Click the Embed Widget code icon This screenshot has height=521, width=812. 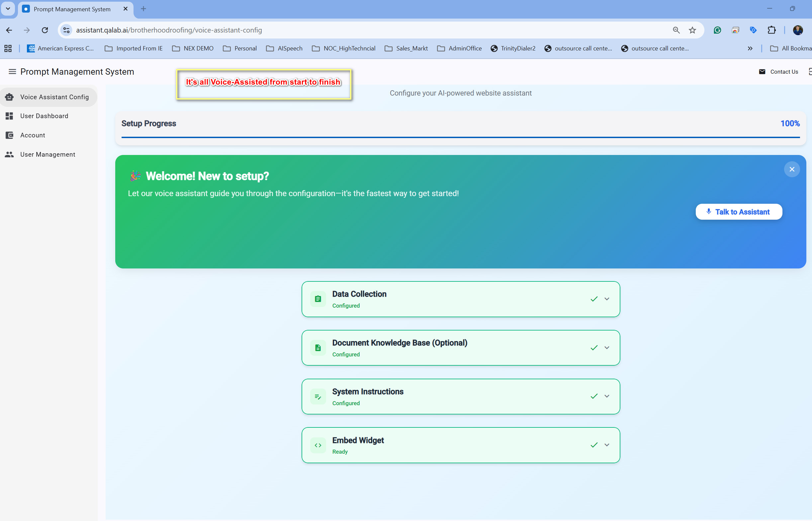point(317,445)
